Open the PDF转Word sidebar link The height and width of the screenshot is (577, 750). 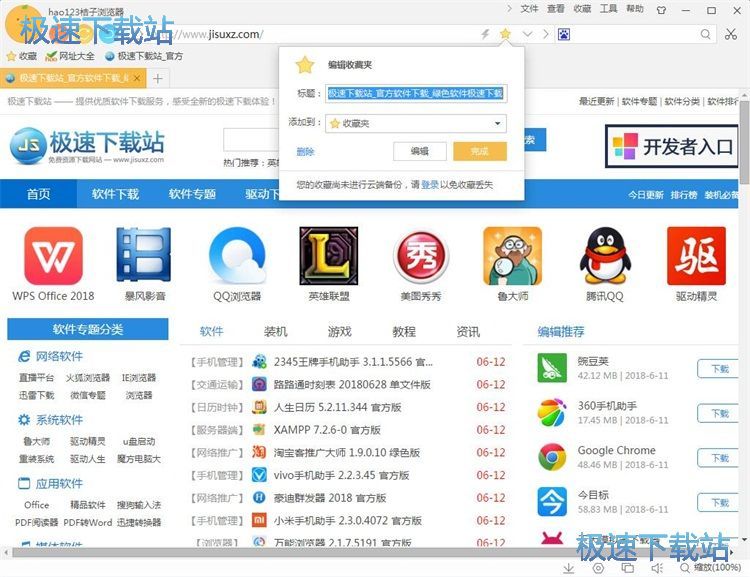pos(88,522)
